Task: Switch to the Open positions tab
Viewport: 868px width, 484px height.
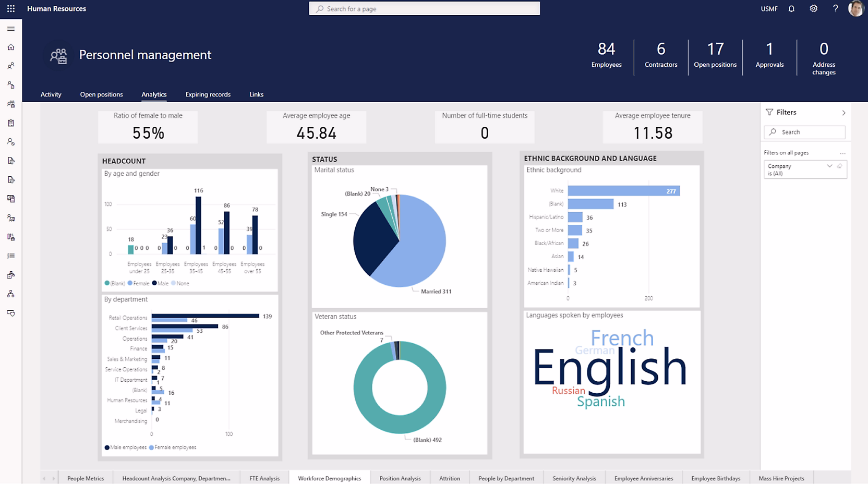Action: point(101,94)
